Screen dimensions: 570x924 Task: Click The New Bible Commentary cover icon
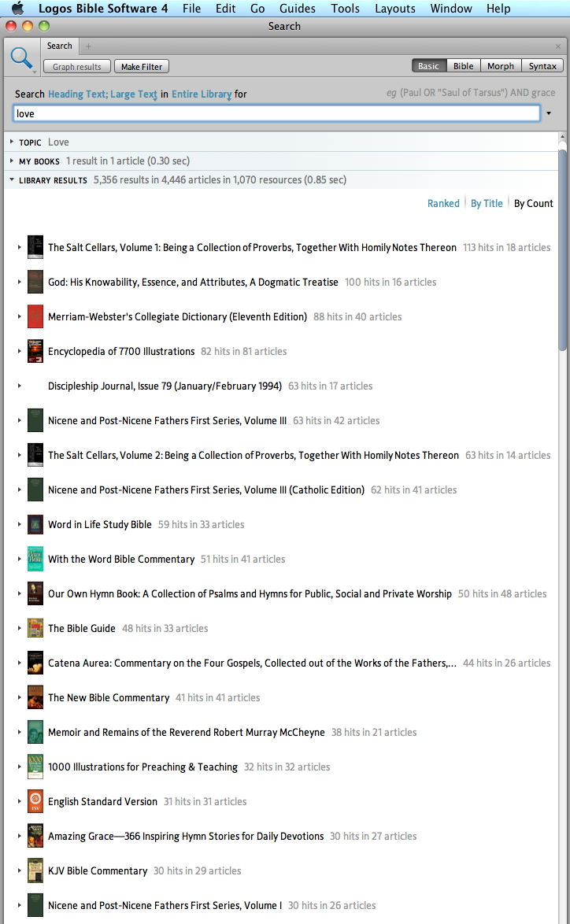point(35,697)
